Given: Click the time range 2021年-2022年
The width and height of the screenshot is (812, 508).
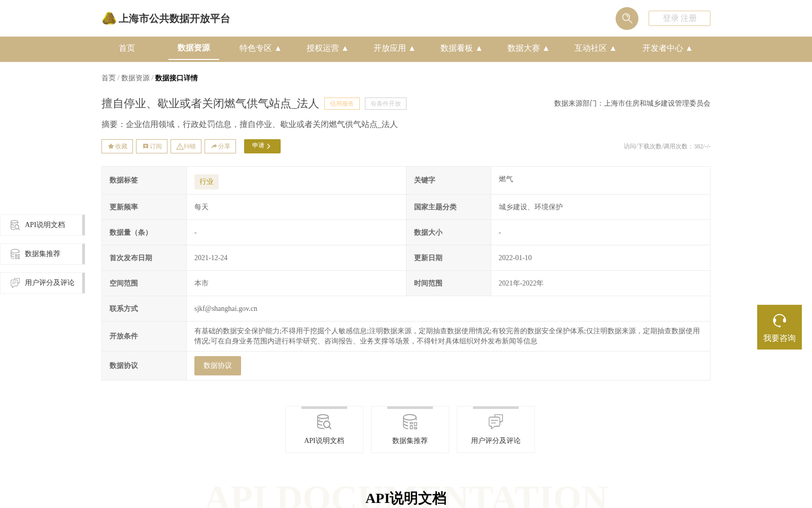Looking at the screenshot, I should pos(521,283).
